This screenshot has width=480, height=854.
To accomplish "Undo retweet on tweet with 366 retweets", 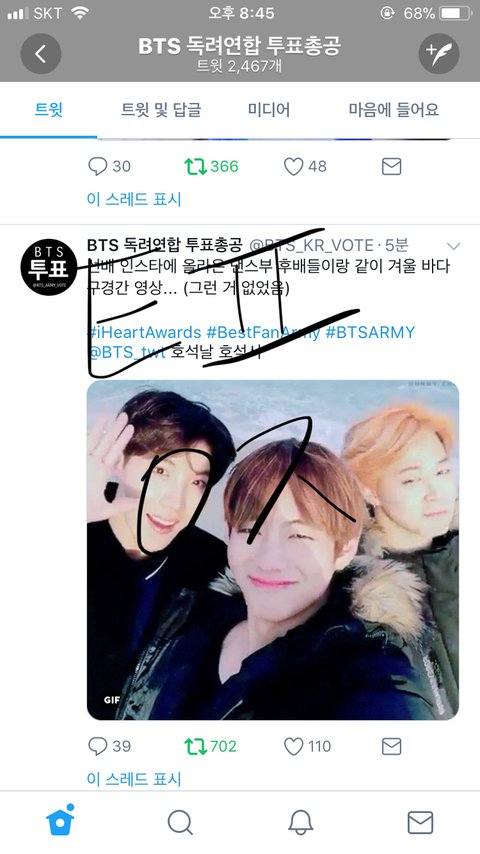I will pos(196,166).
